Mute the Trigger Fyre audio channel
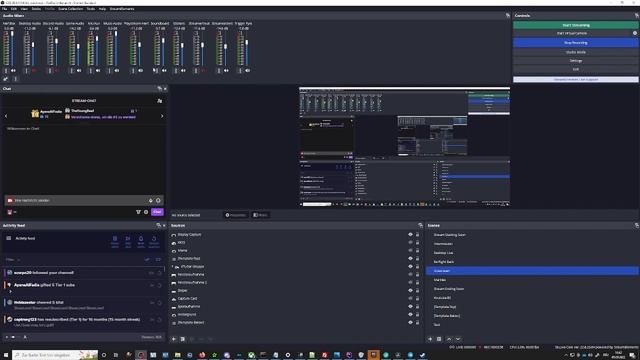This screenshot has width=640, height=360. (247, 71)
